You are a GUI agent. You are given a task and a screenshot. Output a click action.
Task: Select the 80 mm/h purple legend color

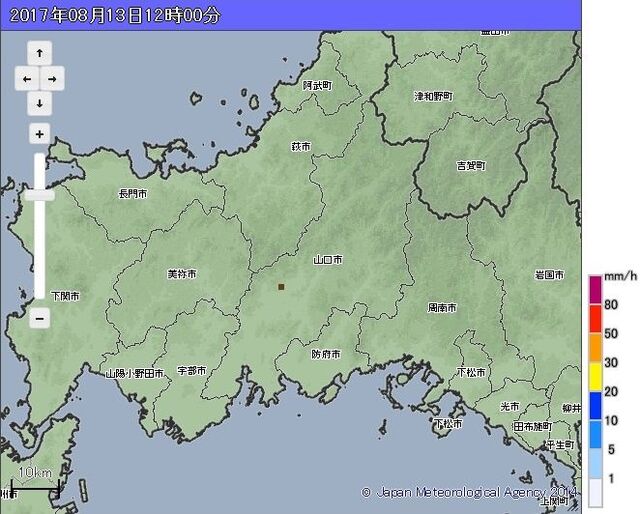595,290
